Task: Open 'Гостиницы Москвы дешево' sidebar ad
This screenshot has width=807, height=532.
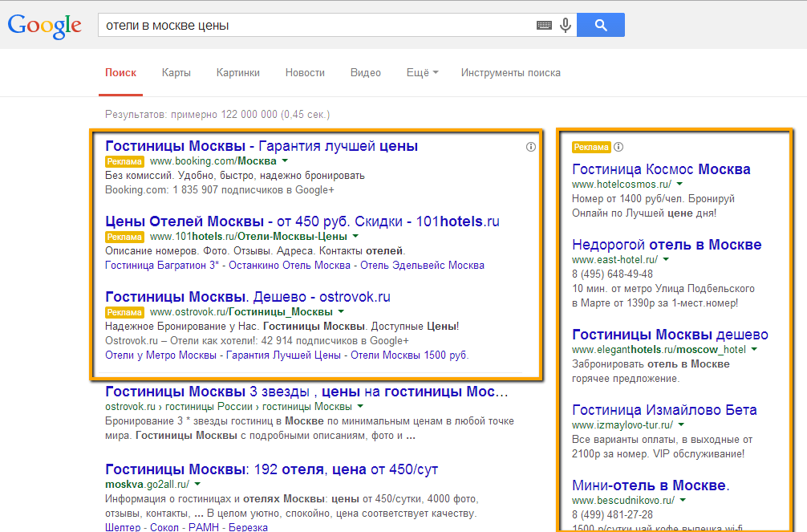Action: [670, 335]
